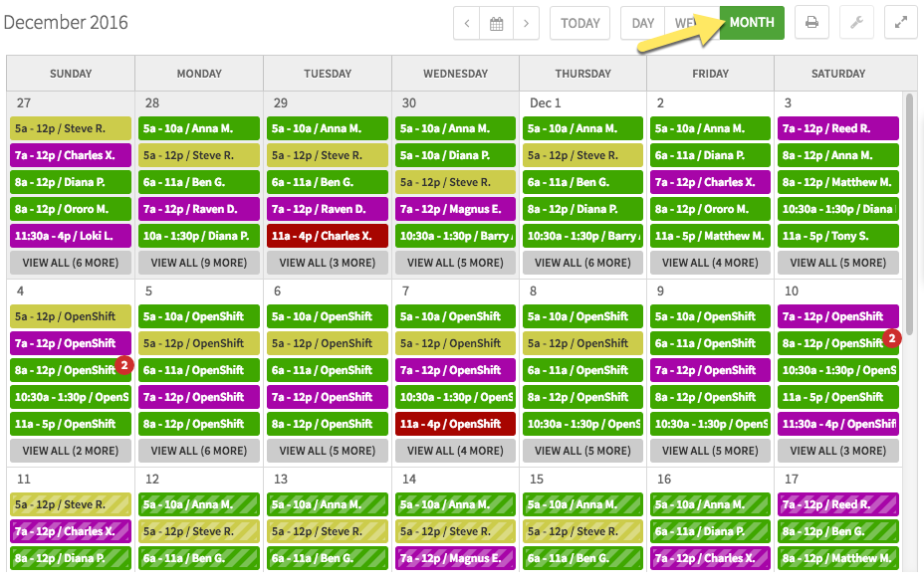Expand calendar to fullscreen with the arrows icon
The height and width of the screenshot is (582, 924).
[x=900, y=22]
